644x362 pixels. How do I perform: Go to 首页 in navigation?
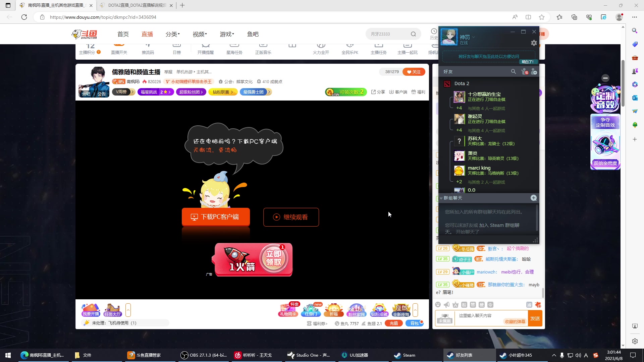coord(123,34)
